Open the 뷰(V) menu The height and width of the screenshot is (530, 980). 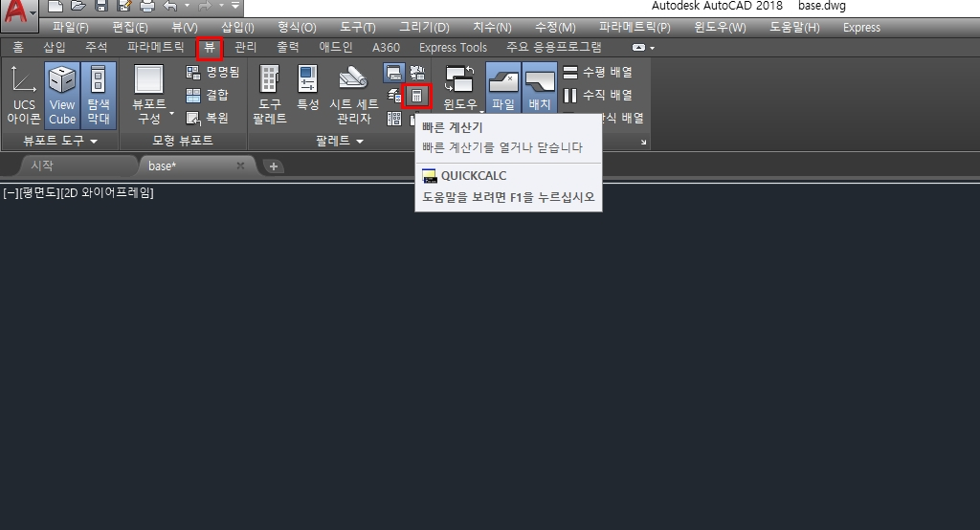[185, 28]
